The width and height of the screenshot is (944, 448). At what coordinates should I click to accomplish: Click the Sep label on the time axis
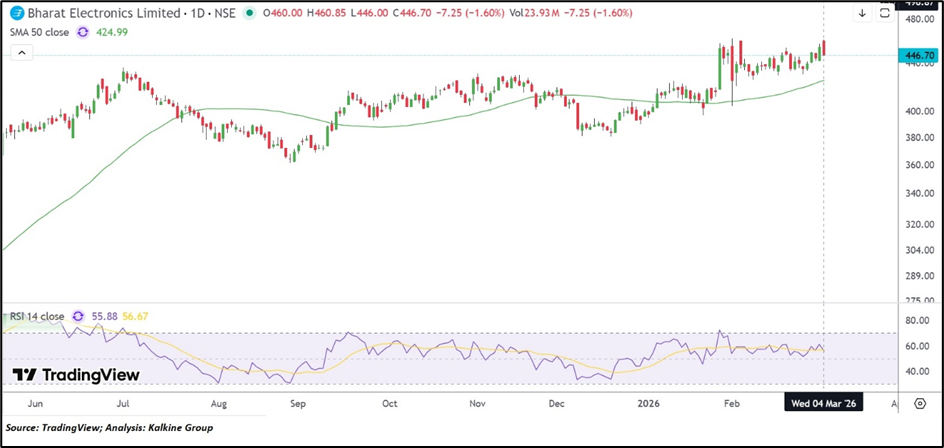coord(297,402)
